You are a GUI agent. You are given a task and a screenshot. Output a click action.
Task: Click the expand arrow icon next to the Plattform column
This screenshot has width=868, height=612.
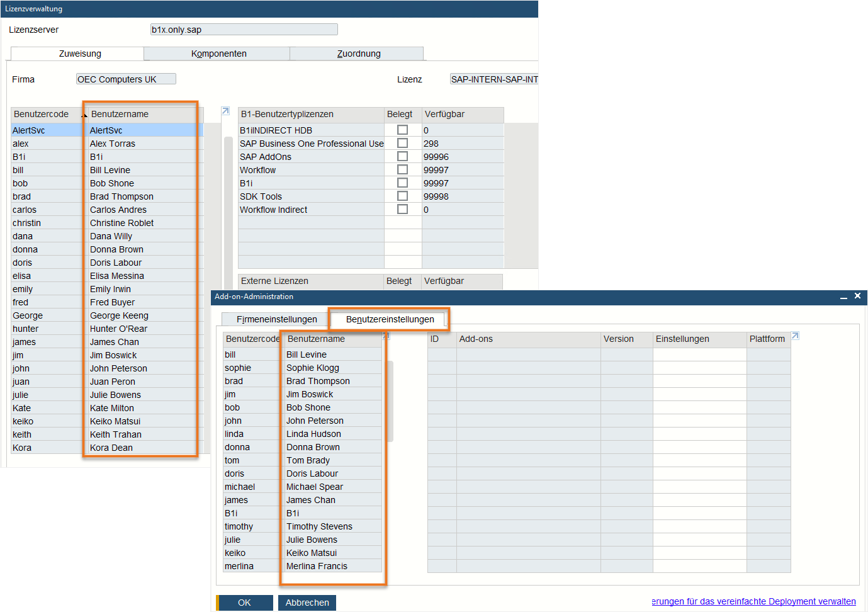pos(795,336)
